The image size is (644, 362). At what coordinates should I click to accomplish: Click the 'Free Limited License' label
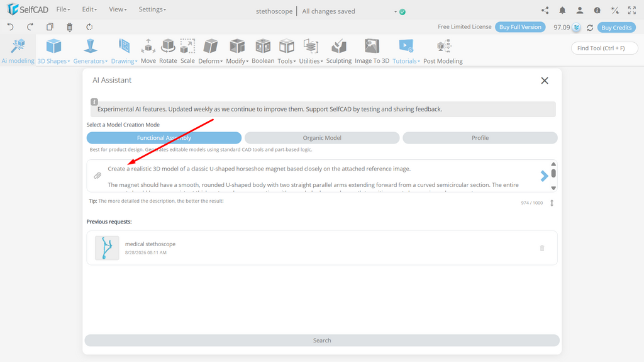point(465,26)
